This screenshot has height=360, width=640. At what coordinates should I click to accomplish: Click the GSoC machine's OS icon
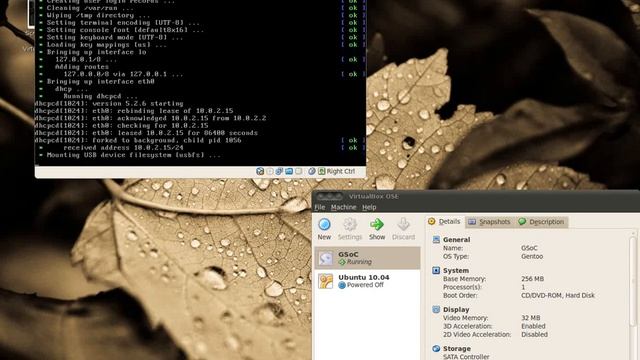point(326,258)
